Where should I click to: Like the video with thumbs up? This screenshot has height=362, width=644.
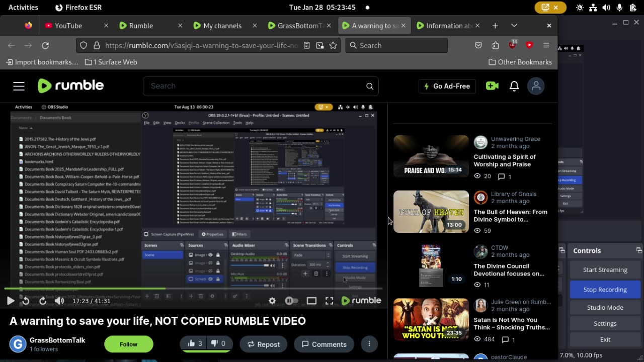pos(194,343)
